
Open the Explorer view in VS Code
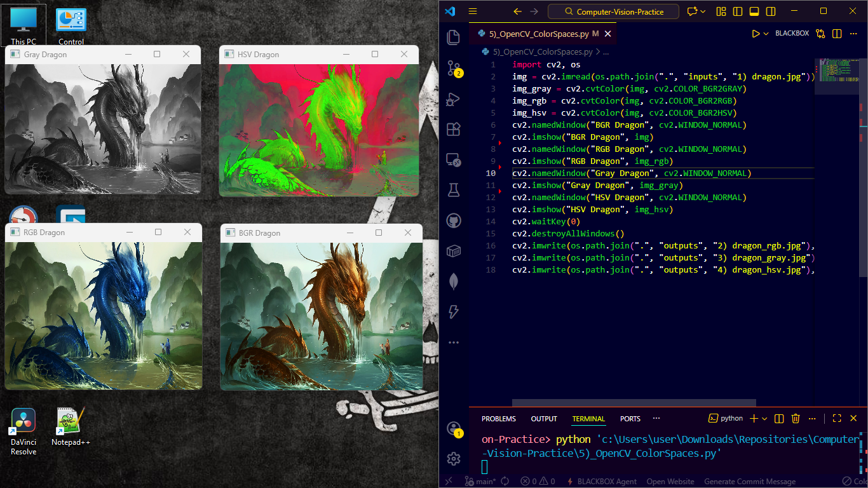(454, 37)
